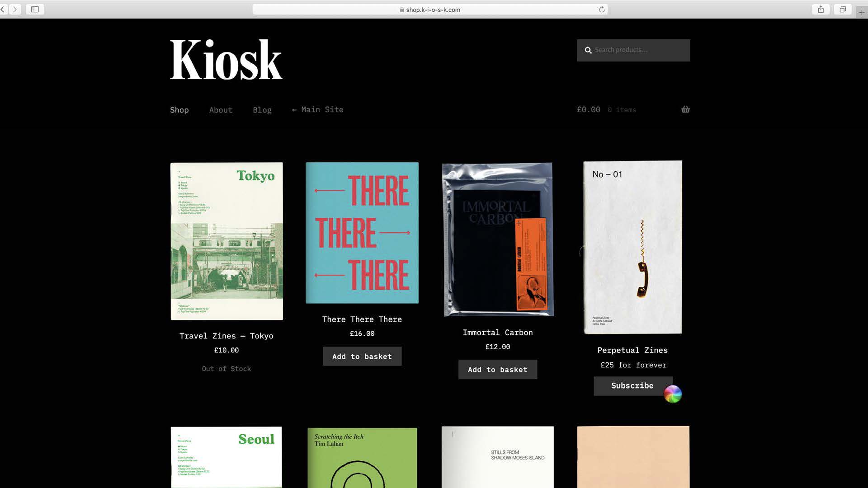The width and height of the screenshot is (868, 488).
Task: Show all tabs overview icon
Action: tap(842, 9)
